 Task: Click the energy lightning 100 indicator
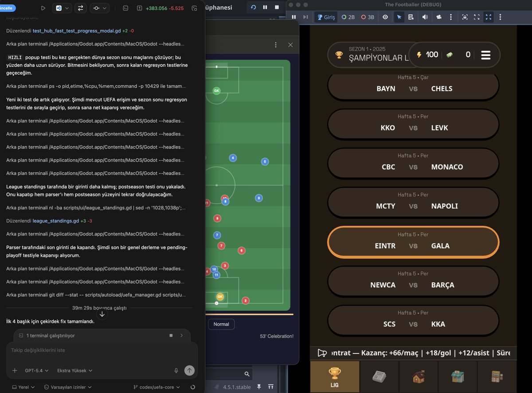428,55
